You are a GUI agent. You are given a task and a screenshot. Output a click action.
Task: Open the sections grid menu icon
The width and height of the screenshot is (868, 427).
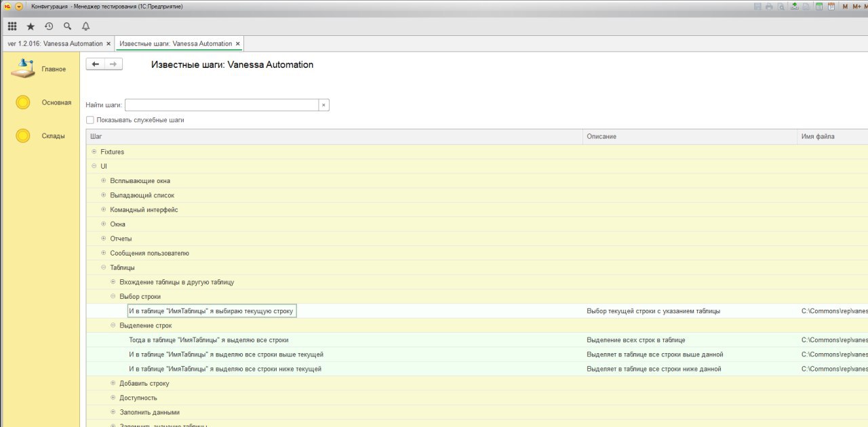click(x=12, y=26)
